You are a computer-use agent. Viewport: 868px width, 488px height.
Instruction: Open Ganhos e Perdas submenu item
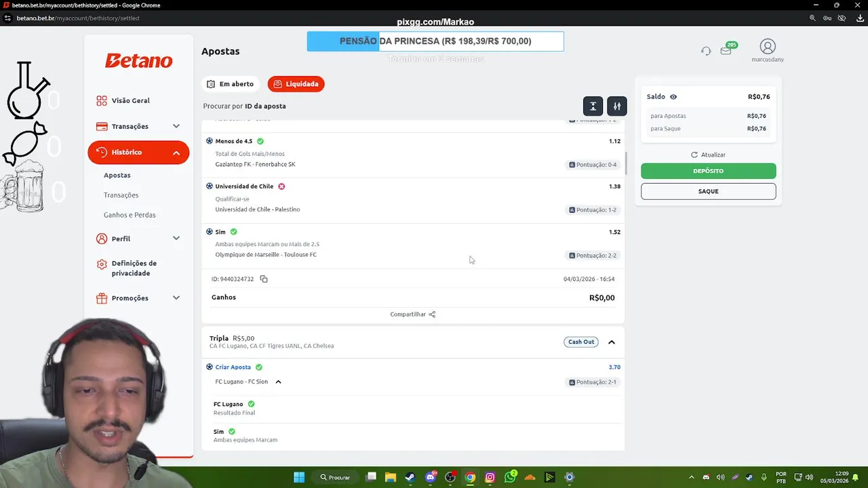click(130, 215)
